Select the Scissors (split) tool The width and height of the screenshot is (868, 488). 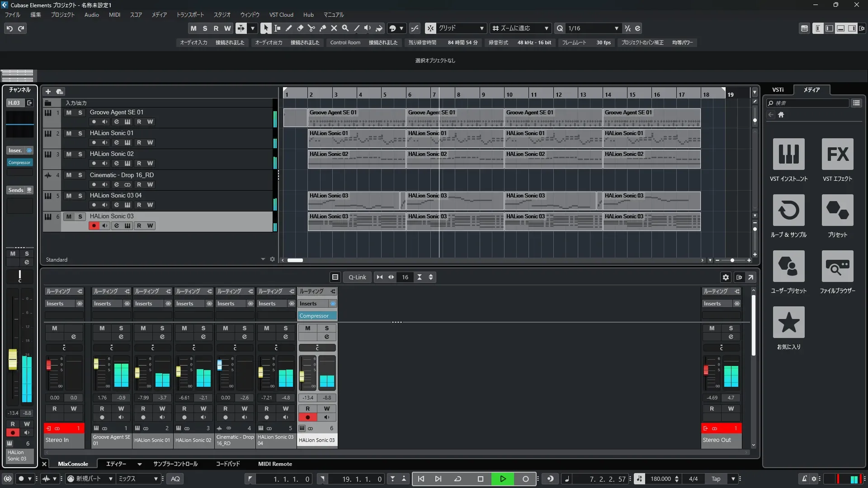pos(311,28)
